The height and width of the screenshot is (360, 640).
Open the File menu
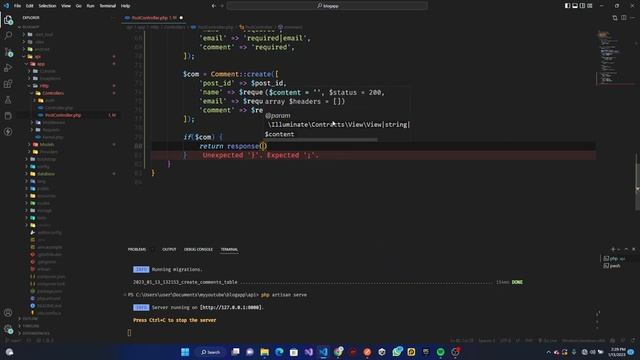pos(17,6)
